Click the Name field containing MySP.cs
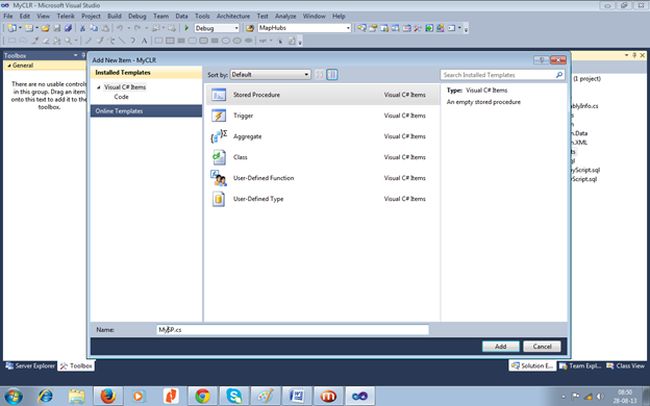Screen dimensions: 650x406 292,330
